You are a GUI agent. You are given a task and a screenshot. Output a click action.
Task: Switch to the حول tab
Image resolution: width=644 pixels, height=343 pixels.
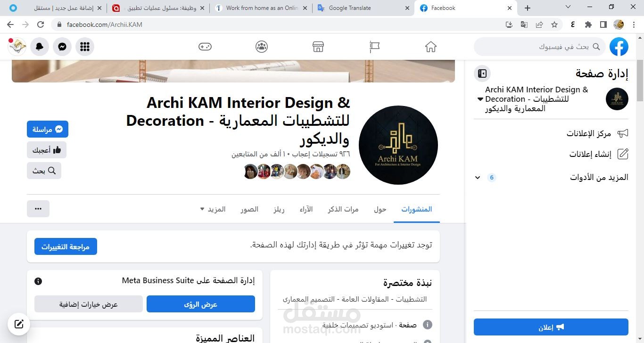click(x=380, y=209)
